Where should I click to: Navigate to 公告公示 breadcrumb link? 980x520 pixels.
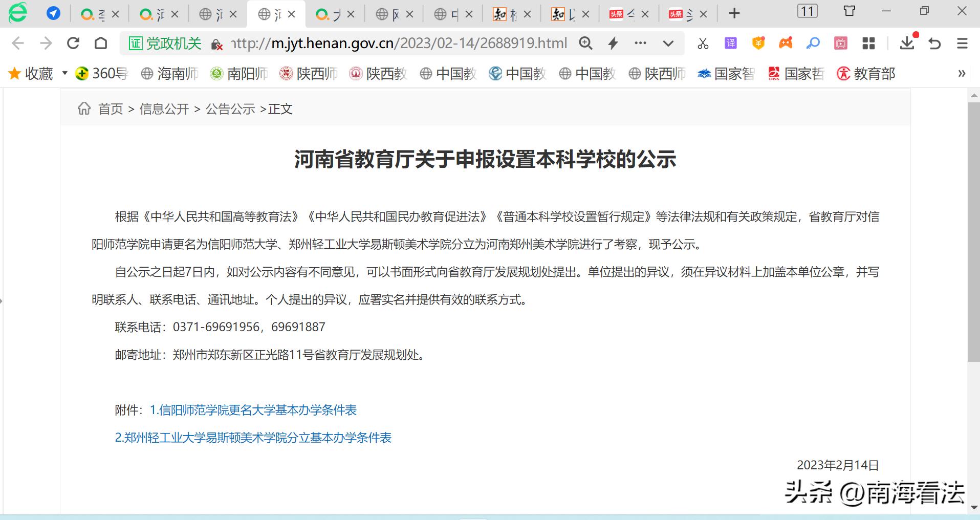230,109
